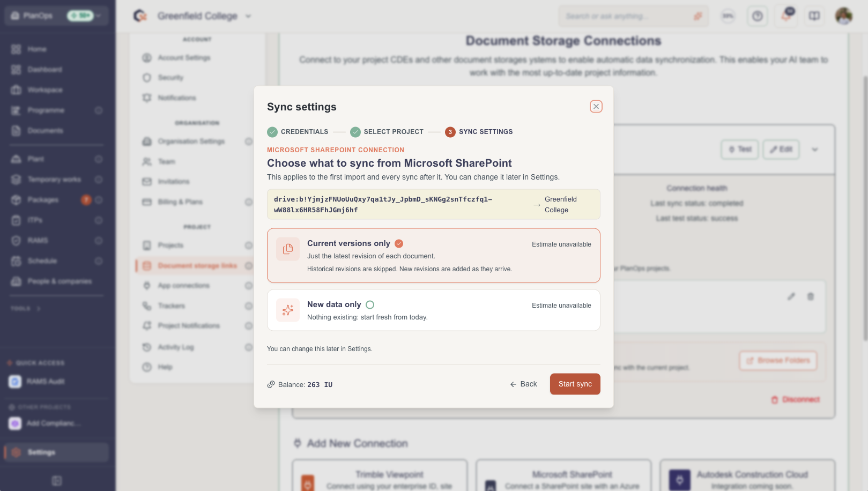868x491 pixels.
Task: Collapse the sidebar with the bottom icon
Action: [57, 481]
